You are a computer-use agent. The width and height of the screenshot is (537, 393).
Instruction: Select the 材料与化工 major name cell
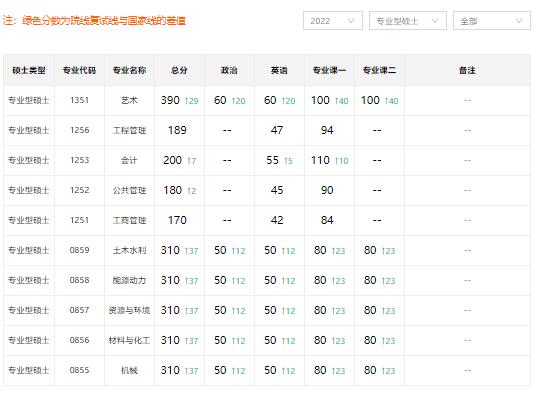point(129,340)
